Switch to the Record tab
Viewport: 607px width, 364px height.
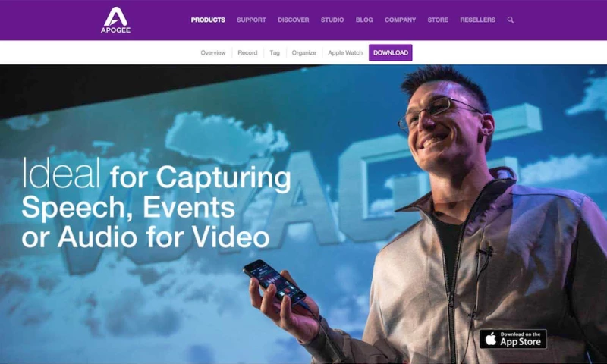click(x=247, y=52)
